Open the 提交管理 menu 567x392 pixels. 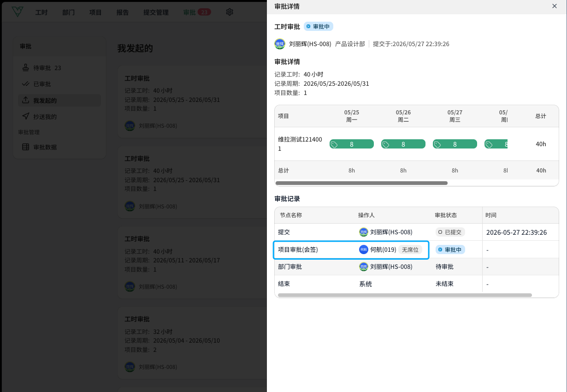point(156,12)
